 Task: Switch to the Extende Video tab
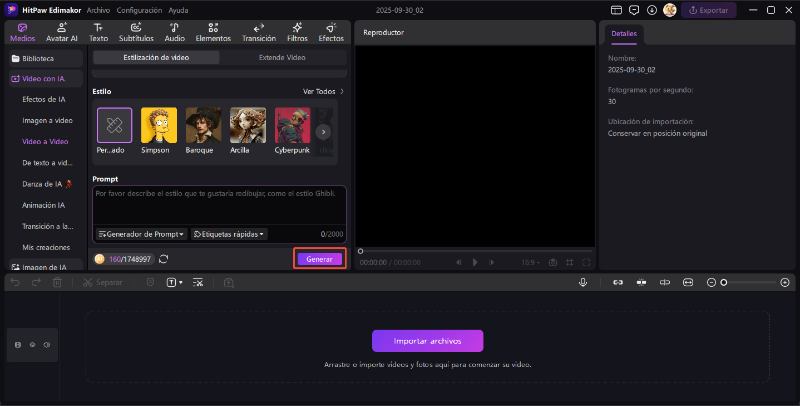point(282,58)
